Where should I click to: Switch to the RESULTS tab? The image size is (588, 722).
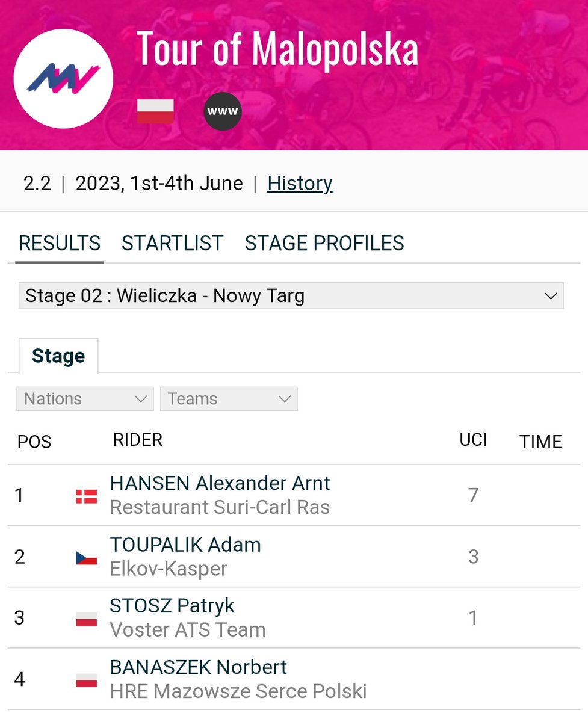[x=60, y=243]
